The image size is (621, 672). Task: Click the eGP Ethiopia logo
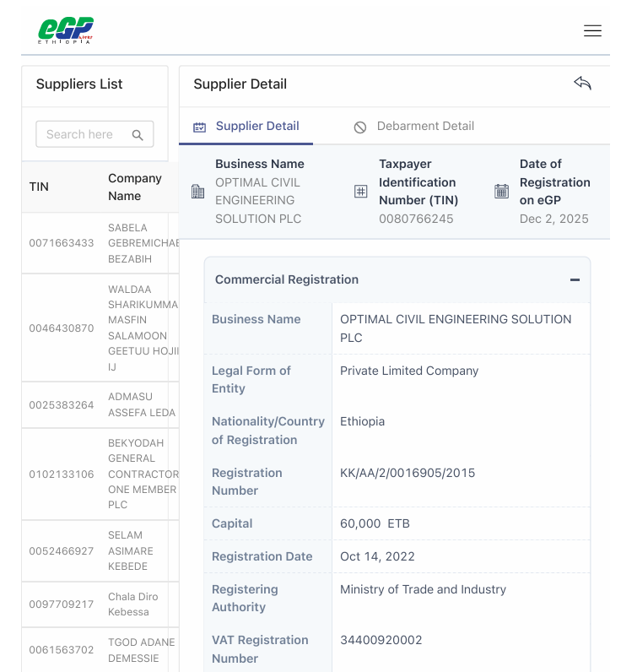pyautogui.click(x=66, y=30)
